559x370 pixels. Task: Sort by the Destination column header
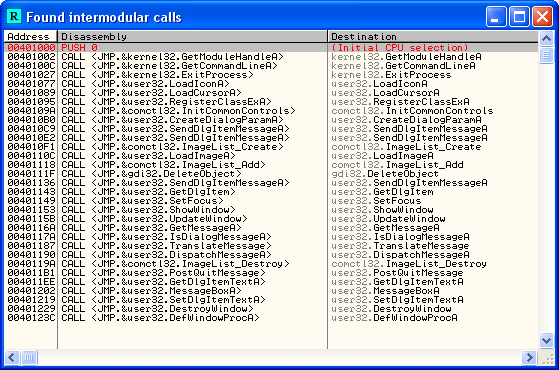click(x=433, y=36)
